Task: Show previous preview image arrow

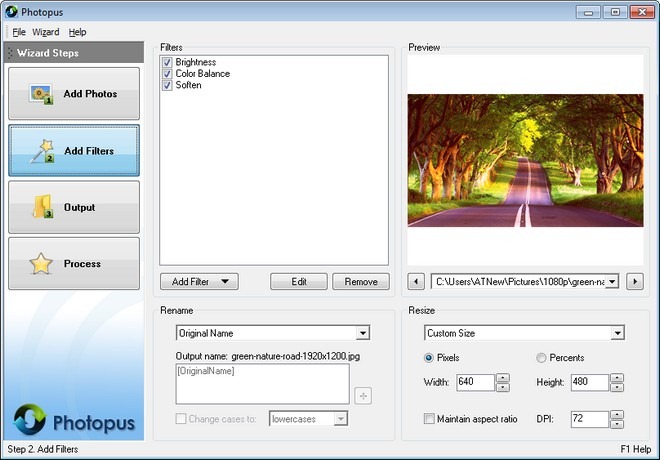Action: coord(416,281)
